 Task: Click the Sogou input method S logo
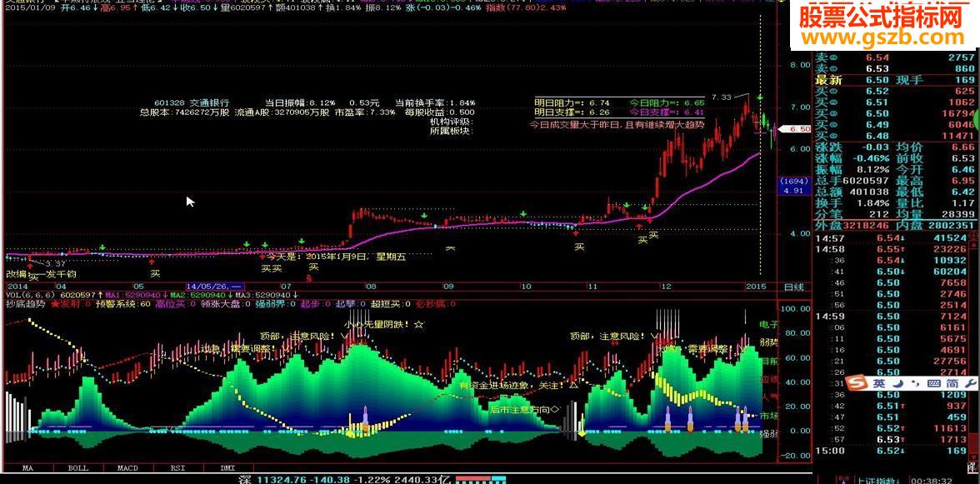point(858,383)
